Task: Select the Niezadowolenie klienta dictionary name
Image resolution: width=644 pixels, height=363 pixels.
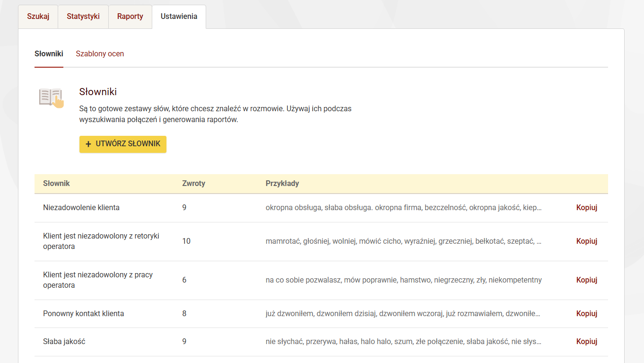Action: [x=81, y=208]
